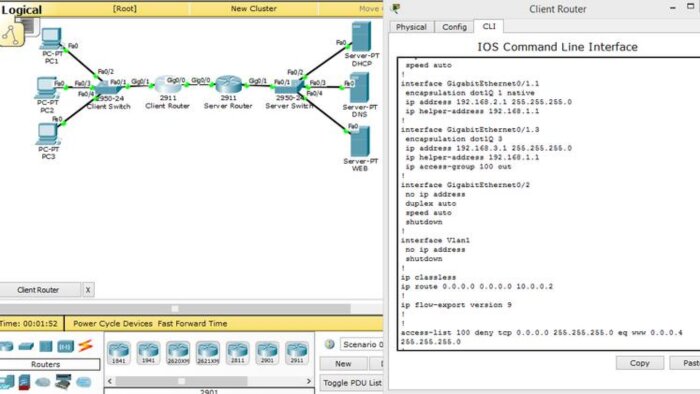Click the 'encapsulation dot1Q 3' line

click(454, 139)
